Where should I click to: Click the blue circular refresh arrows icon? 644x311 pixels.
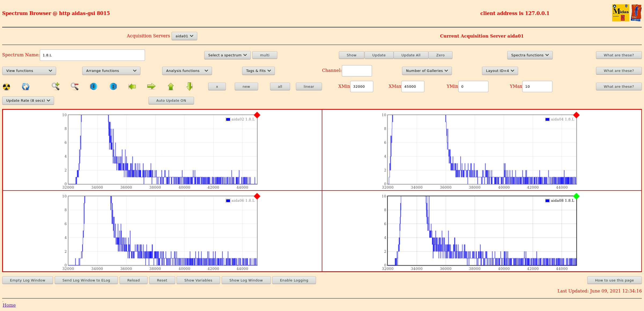click(x=25, y=87)
